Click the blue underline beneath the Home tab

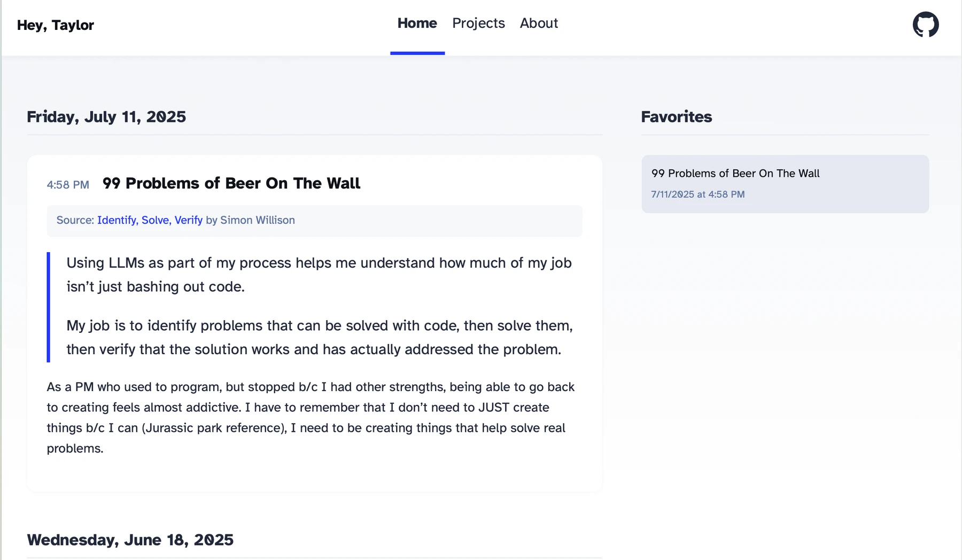pyautogui.click(x=417, y=53)
